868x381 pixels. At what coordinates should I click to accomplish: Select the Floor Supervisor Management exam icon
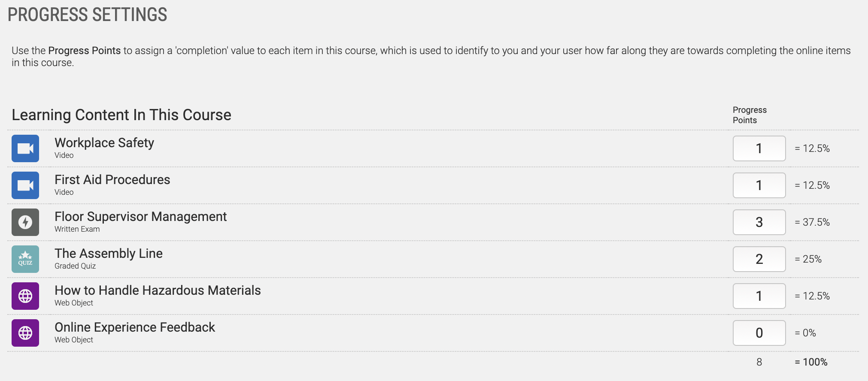(x=25, y=222)
